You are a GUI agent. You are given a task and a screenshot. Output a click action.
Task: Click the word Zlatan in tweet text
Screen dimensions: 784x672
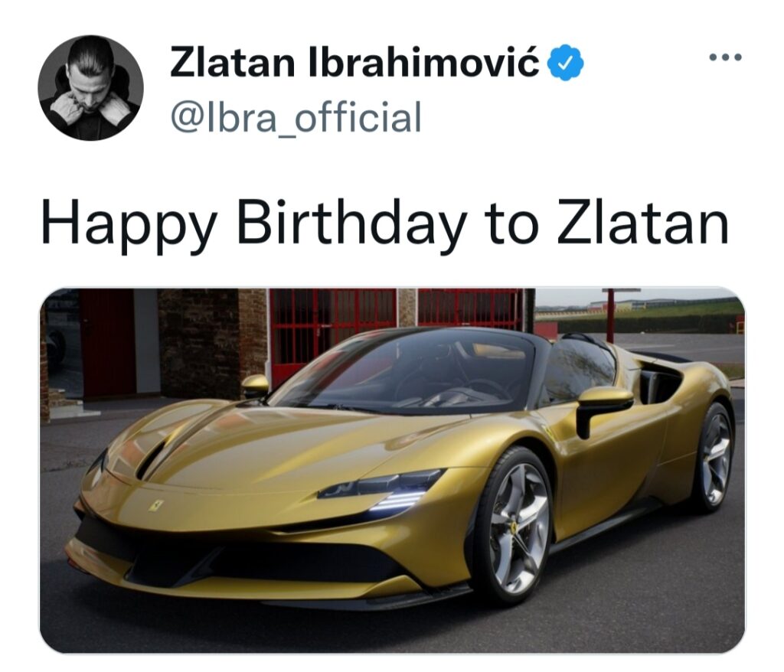(x=642, y=223)
